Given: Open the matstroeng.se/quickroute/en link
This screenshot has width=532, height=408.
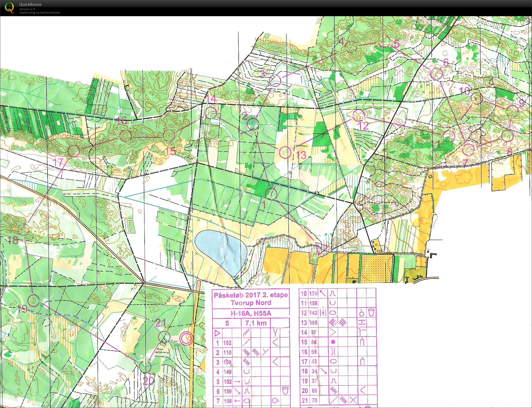Looking at the screenshot, I should pos(40,13).
